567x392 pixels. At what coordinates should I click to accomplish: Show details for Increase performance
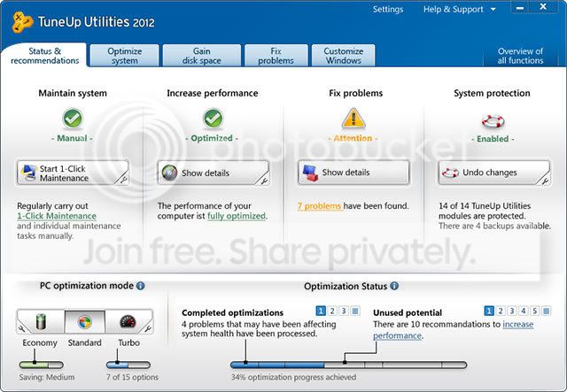tap(213, 173)
